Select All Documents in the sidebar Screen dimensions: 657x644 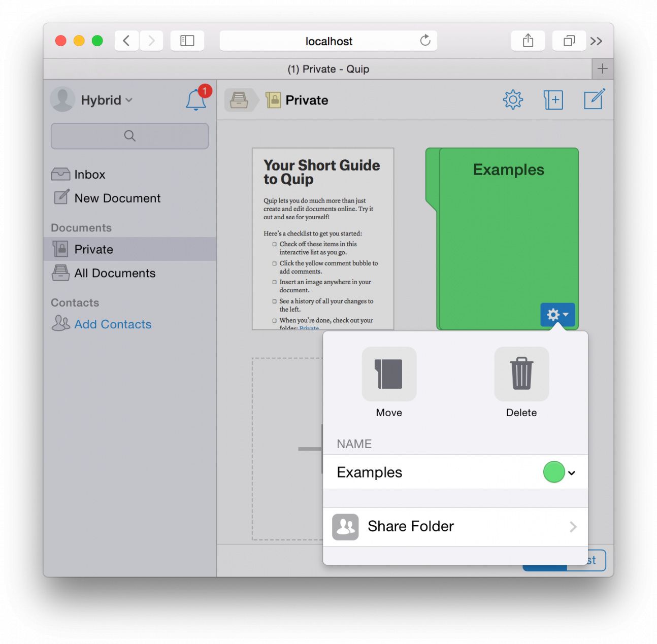(114, 273)
